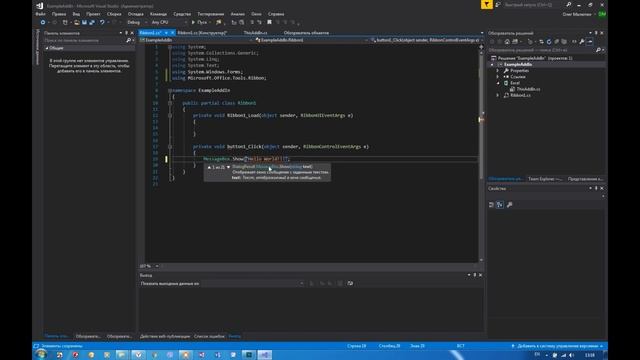Image resolution: width=640 pixels, height=360 pixels.
Task: Select ThisAddIn.cs in Solution Explorer
Action: point(528,89)
